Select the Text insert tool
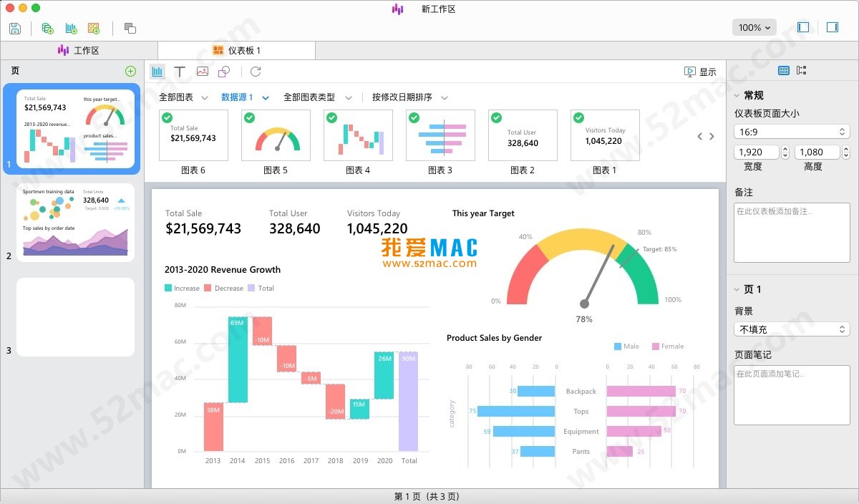The height and width of the screenshot is (504, 859). [180, 72]
